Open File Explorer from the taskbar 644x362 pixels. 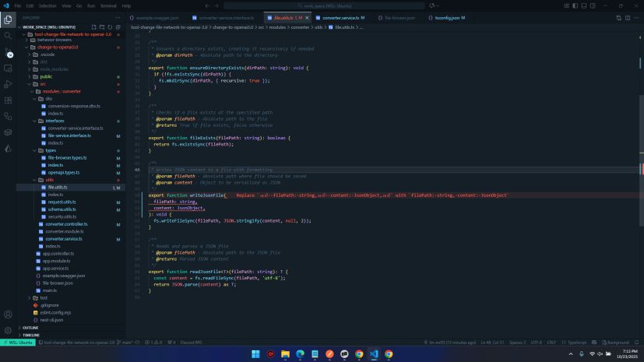[x=285, y=353]
